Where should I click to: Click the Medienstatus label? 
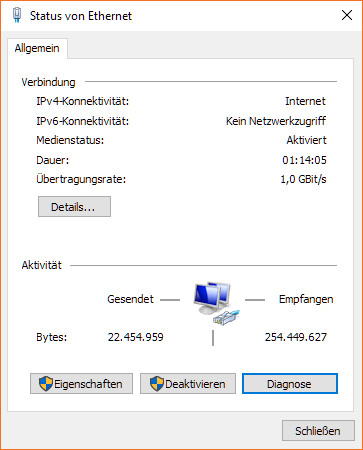point(70,140)
